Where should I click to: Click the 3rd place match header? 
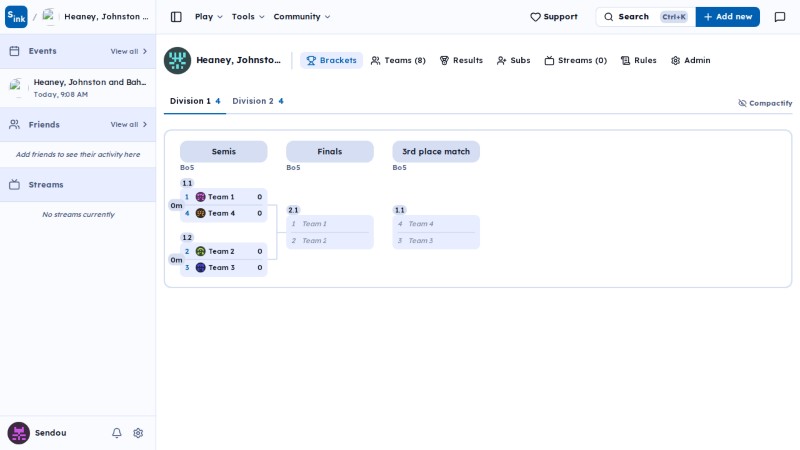(x=436, y=152)
